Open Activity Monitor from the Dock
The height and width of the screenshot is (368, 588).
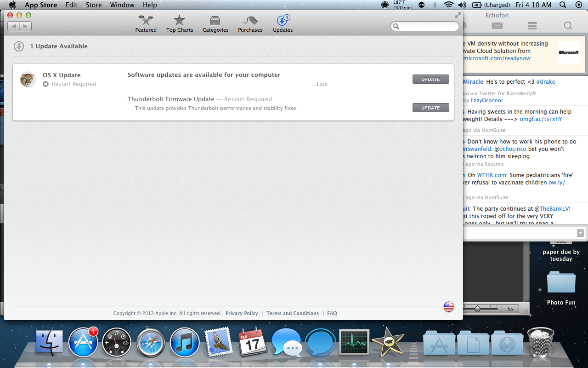(x=354, y=342)
